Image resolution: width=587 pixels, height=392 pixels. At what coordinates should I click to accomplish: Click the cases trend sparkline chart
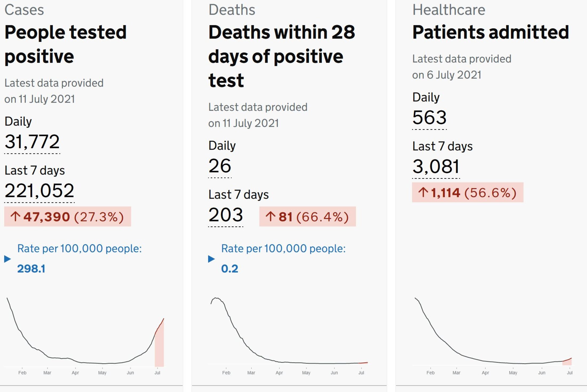tap(85, 336)
